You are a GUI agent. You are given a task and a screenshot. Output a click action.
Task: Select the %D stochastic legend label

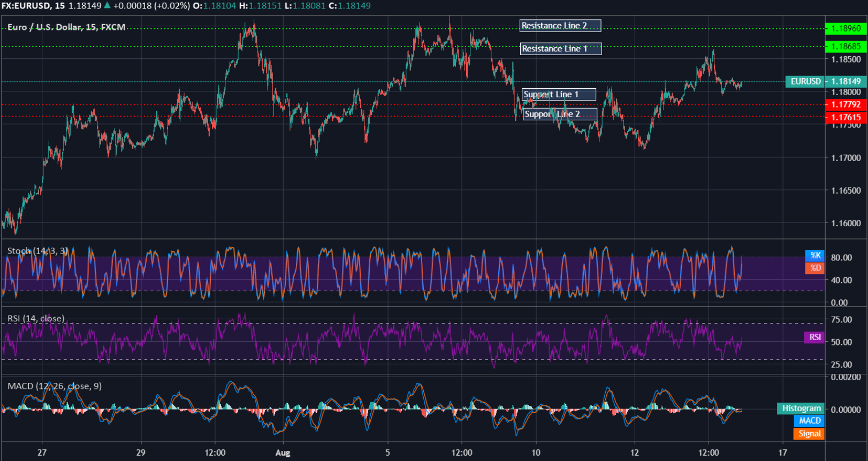click(815, 268)
